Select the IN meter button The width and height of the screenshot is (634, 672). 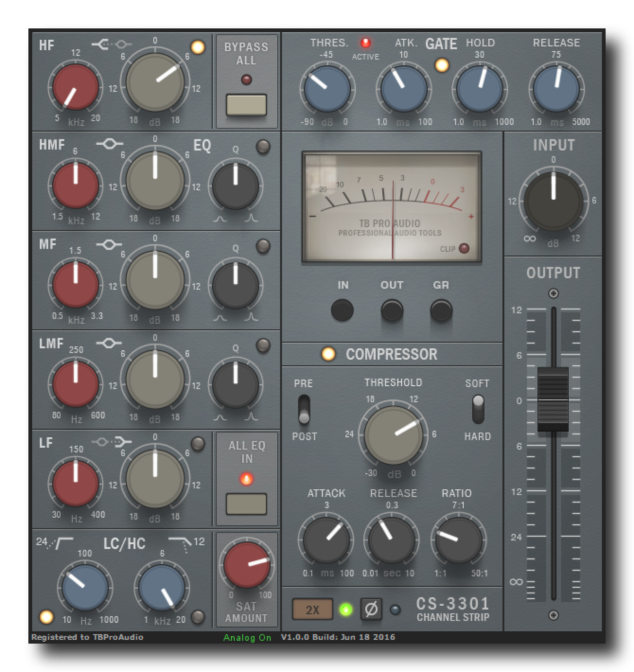(342, 310)
